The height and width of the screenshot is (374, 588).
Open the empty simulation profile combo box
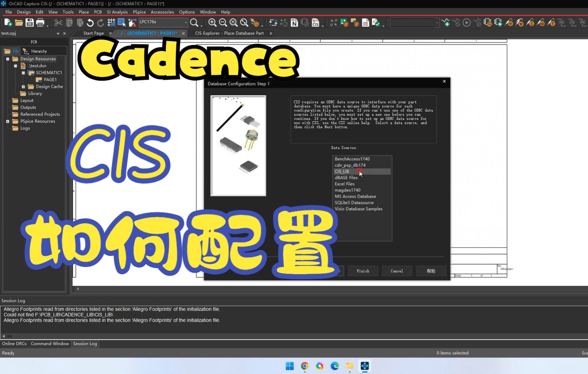pos(414,23)
